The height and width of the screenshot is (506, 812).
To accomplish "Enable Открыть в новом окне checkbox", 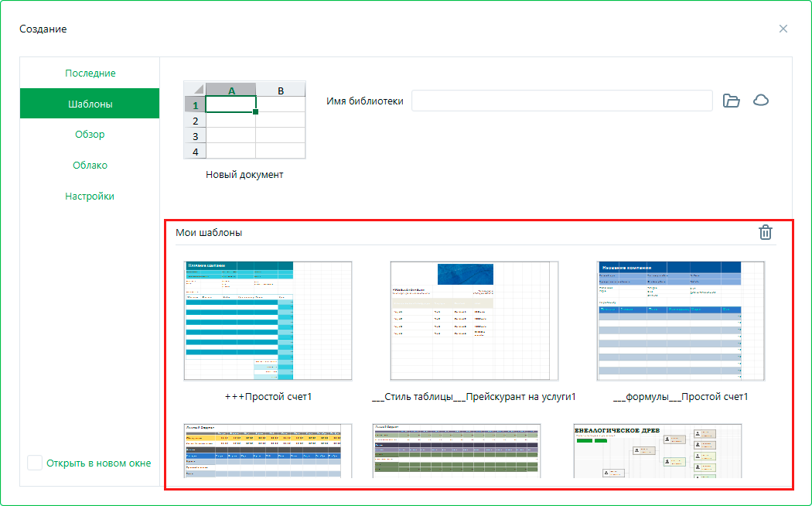I will [x=35, y=463].
